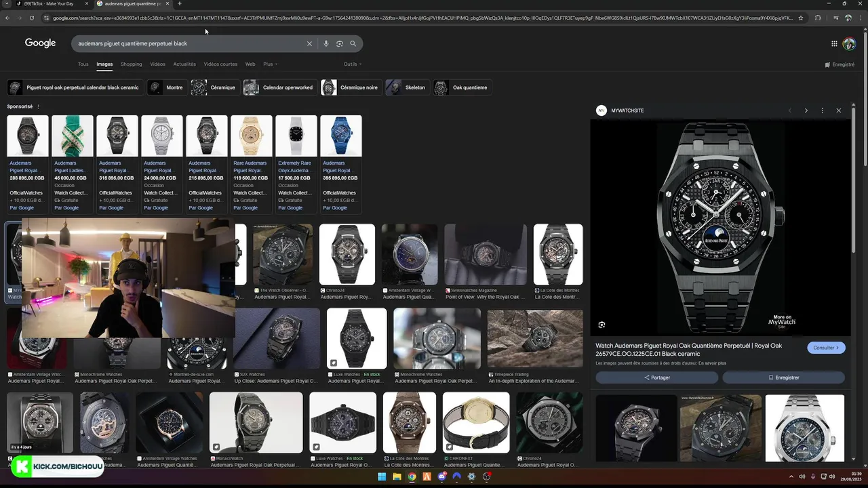Open the OBS icon in the taskbar

click(486, 476)
